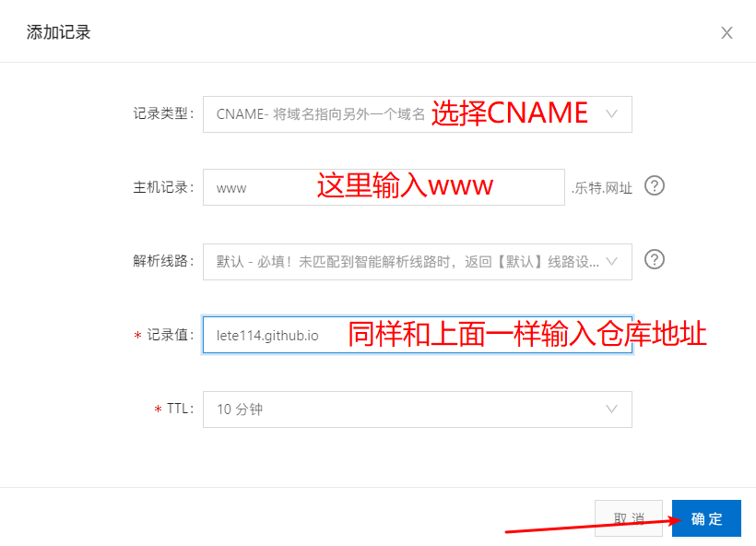The height and width of the screenshot is (546, 756).
Task: Open the 记录类型 CNAME dropdown
Action: pyautogui.click(x=418, y=114)
